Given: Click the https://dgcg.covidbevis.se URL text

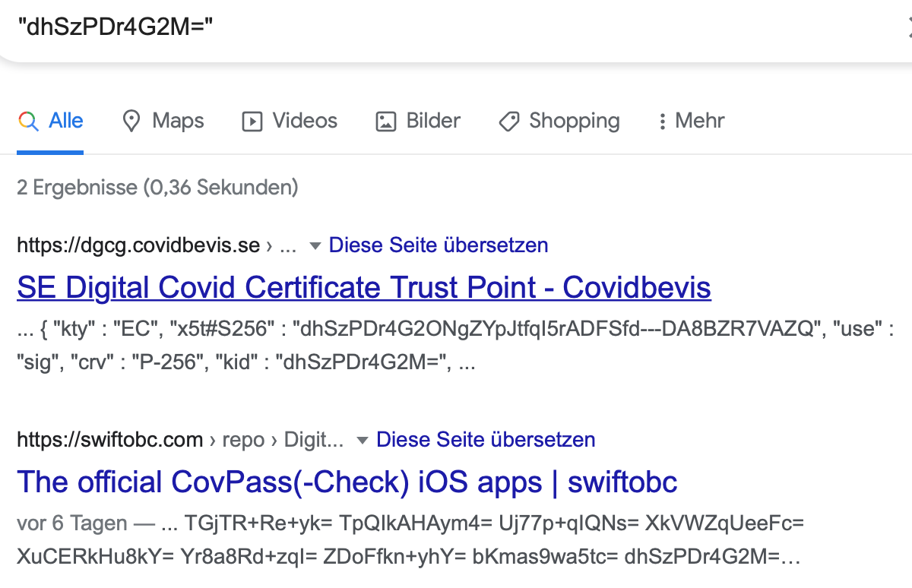Looking at the screenshot, I should [138, 245].
